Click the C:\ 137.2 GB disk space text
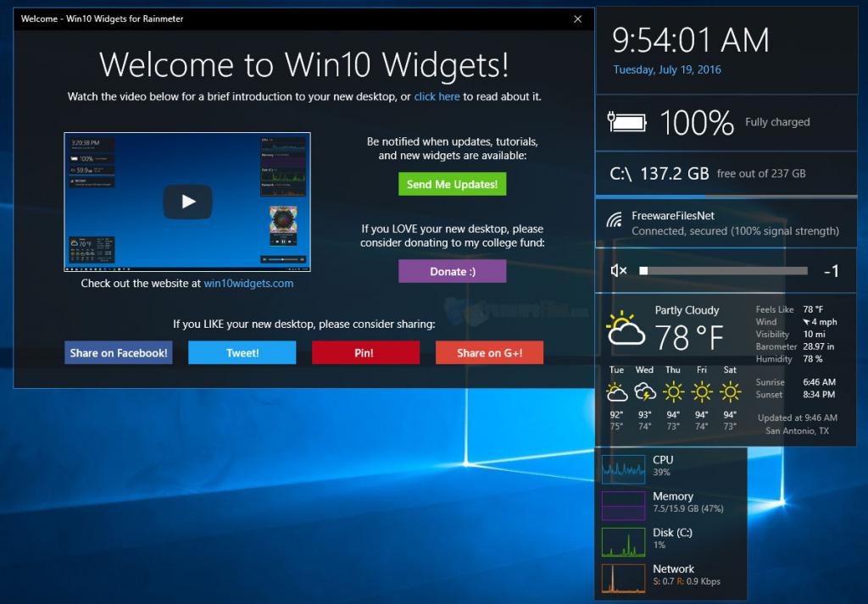This screenshot has width=868, height=604. tap(659, 174)
